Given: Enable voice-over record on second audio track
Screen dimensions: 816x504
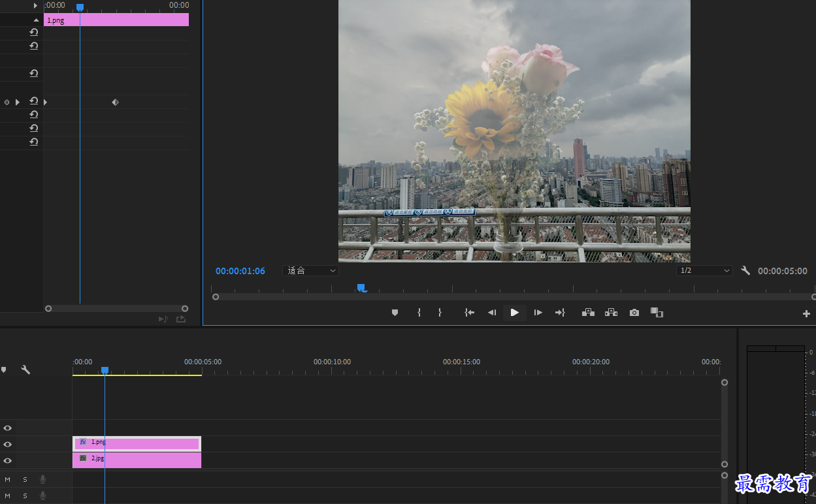Looking at the screenshot, I should [42, 496].
